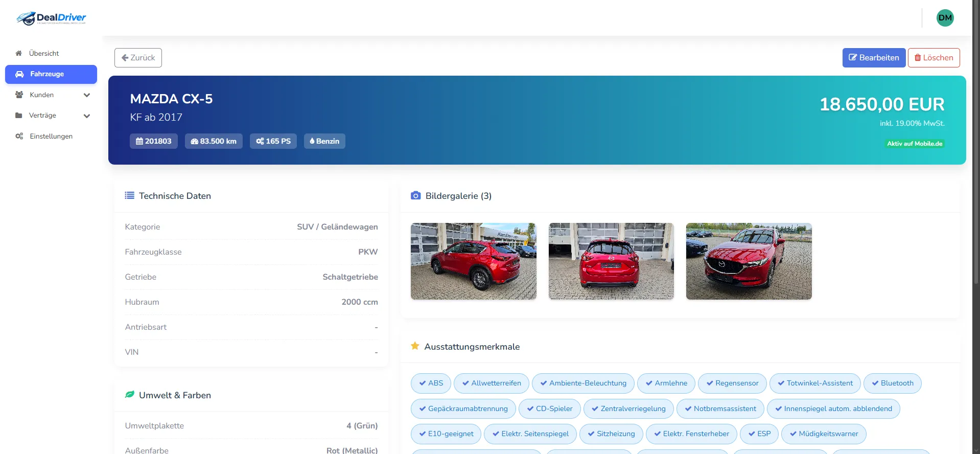Click the gears icon beside Einstellungen
Image resolution: width=980 pixels, height=454 pixels.
coord(19,136)
